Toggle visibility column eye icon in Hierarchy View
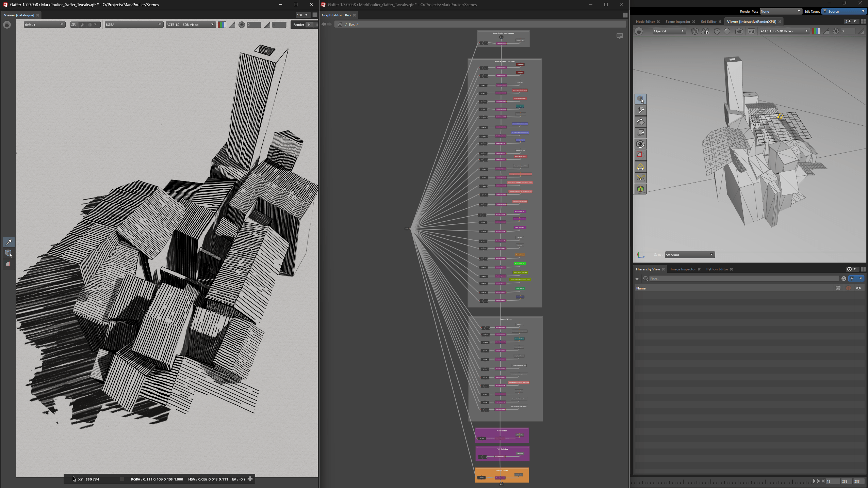868x488 pixels. pyautogui.click(x=858, y=288)
